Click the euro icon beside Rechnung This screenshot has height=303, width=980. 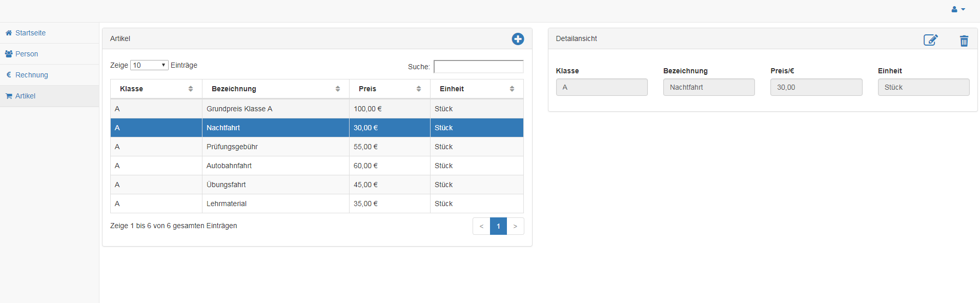[9, 75]
